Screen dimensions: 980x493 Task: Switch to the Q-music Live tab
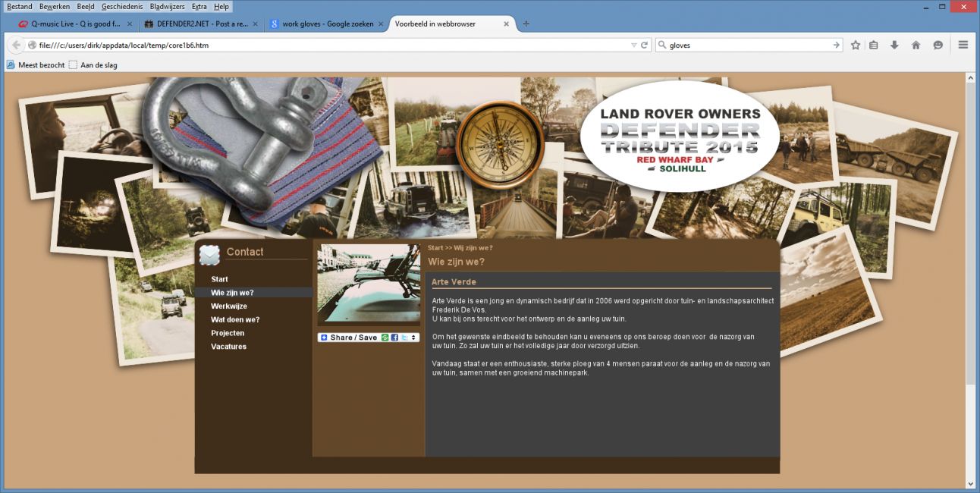point(74,24)
